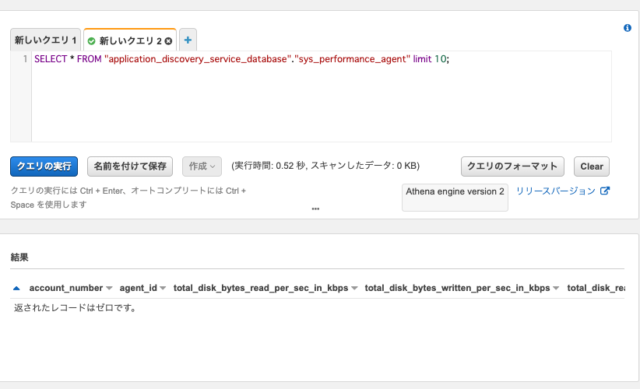The height and width of the screenshot is (389, 640).
Task: Expand total_disk_bytes_read_per_sec_in_kbps column menu
Action: tap(354, 288)
